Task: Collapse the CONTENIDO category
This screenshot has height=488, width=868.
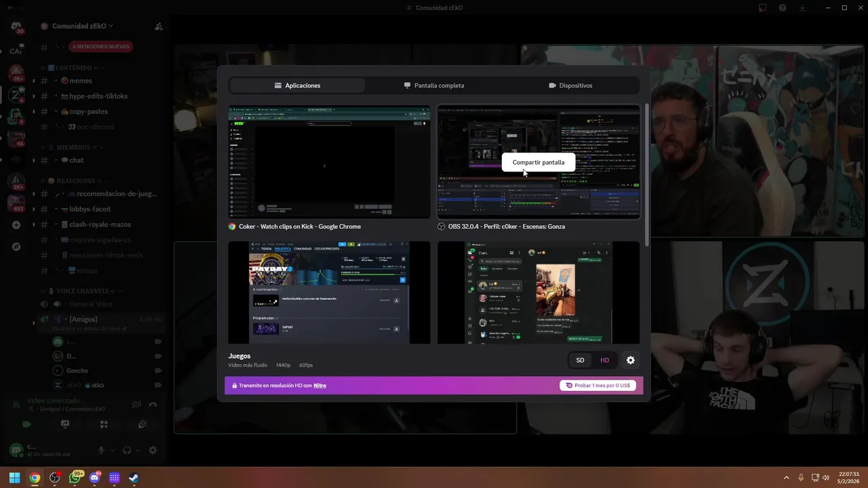Action: point(73,68)
